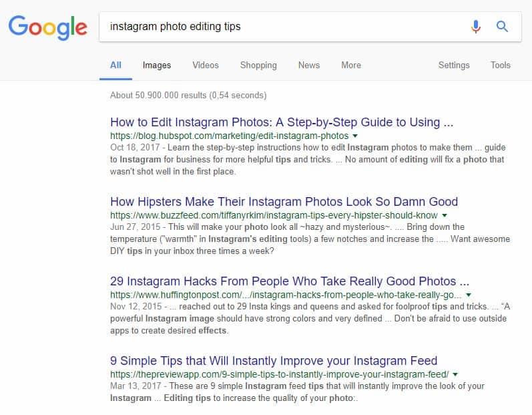Click the 'Oct 18, 2017' snippet date
532x415 pixels.
pyautogui.click(x=135, y=148)
